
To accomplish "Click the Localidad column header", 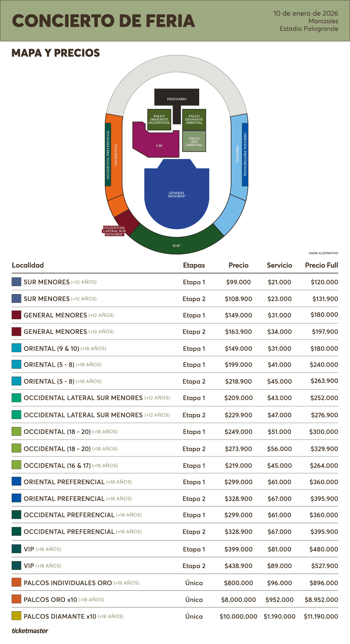I will coord(28,265).
